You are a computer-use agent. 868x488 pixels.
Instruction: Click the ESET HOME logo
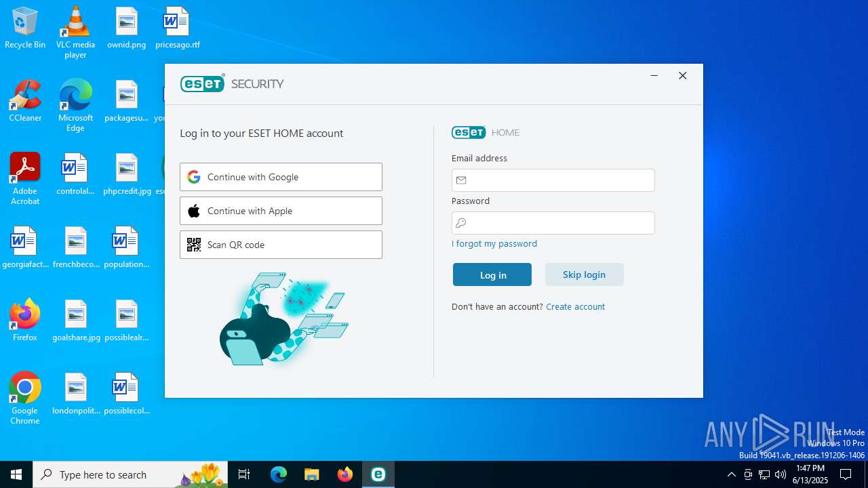tap(486, 132)
